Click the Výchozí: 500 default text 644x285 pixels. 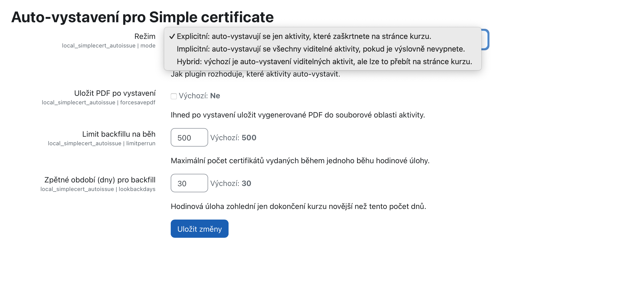pyautogui.click(x=233, y=138)
